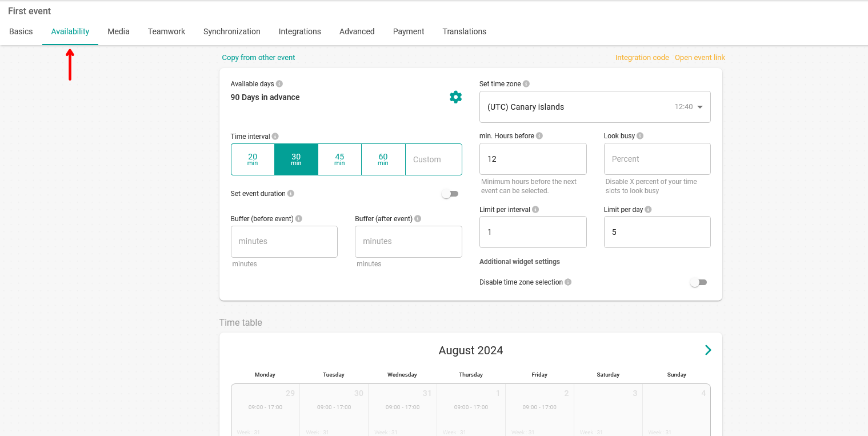The image size is (868, 436).
Task: Toggle the Set event duration switch
Action: coord(450,194)
